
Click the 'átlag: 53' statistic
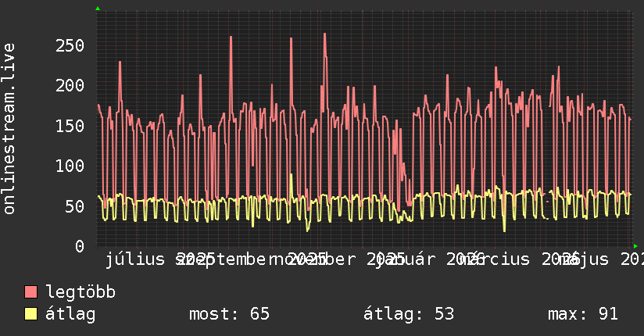pos(409,314)
